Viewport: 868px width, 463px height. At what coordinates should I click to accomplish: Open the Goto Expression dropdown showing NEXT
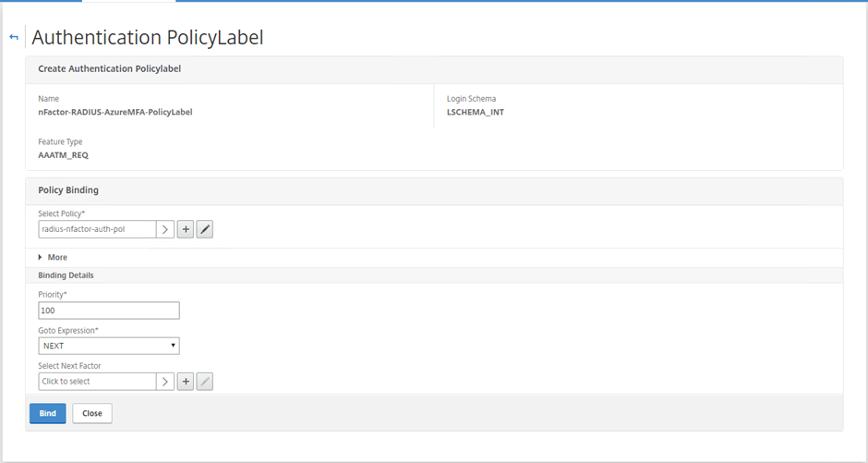(x=109, y=346)
